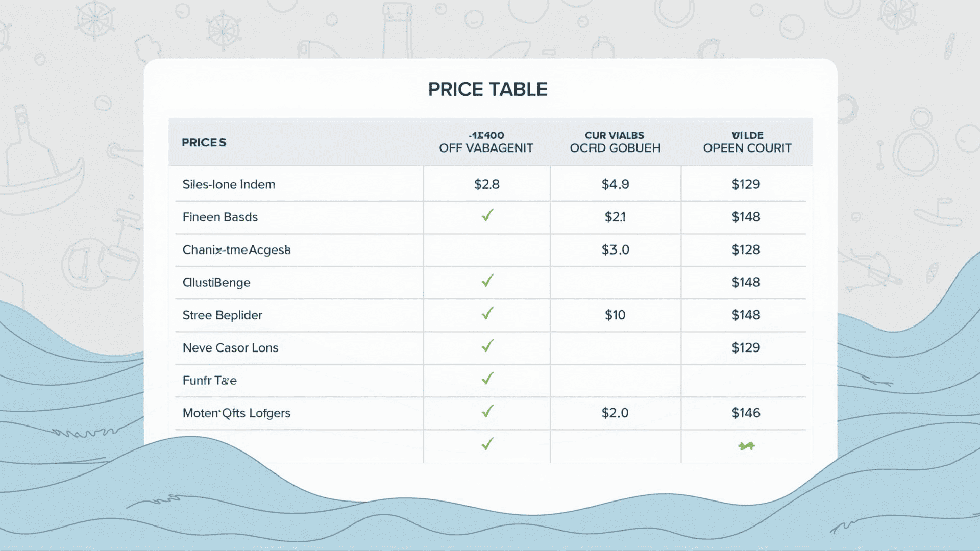This screenshot has height=551, width=980.
Task: Click the green icon in bottom-right cell
Action: click(x=746, y=446)
